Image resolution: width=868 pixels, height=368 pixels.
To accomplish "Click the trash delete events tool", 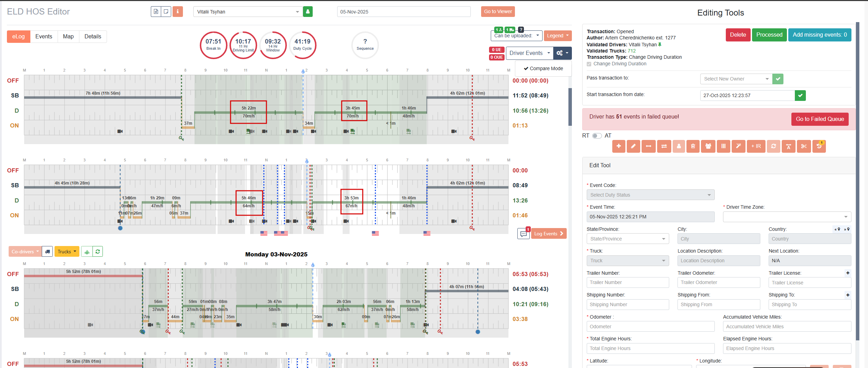I will click(x=693, y=146).
